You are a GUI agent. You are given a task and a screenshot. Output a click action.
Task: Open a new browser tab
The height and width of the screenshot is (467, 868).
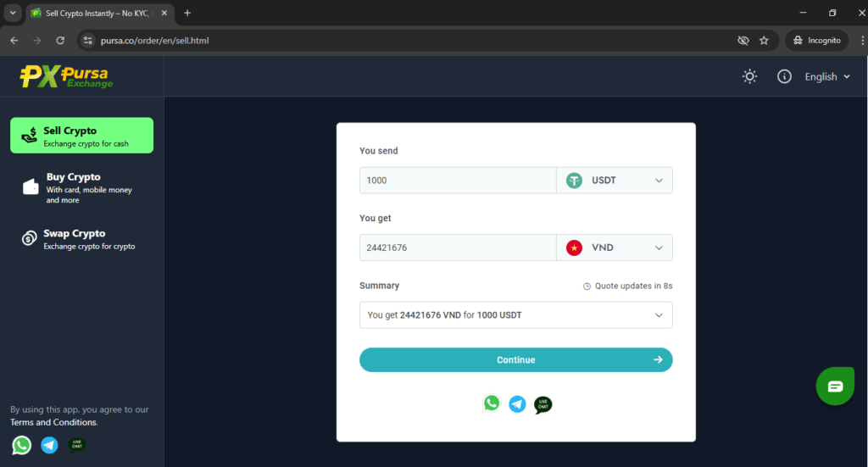pyautogui.click(x=187, y=13)
